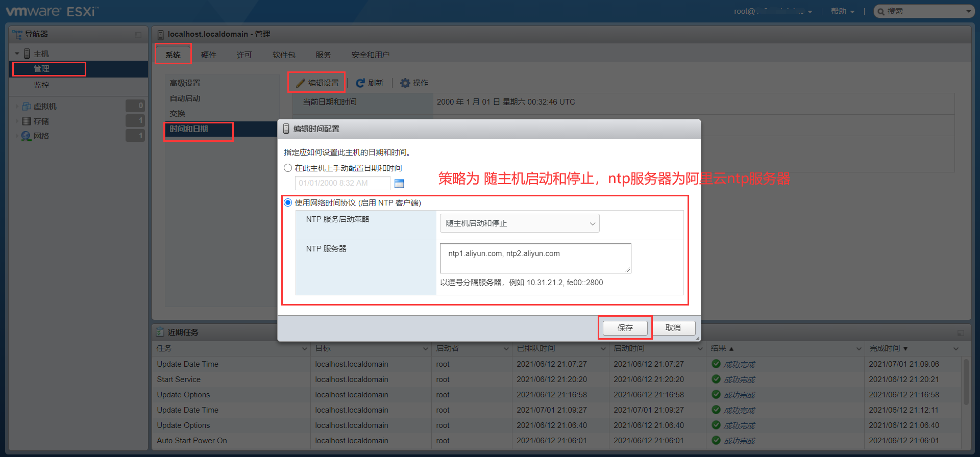
Task: Switch to the 服务 tab
Action: tap(323, 55)
